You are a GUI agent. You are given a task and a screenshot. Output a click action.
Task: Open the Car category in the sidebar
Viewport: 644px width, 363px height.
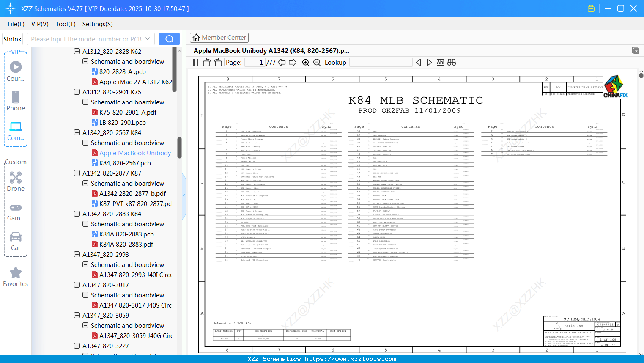(16, 241)
